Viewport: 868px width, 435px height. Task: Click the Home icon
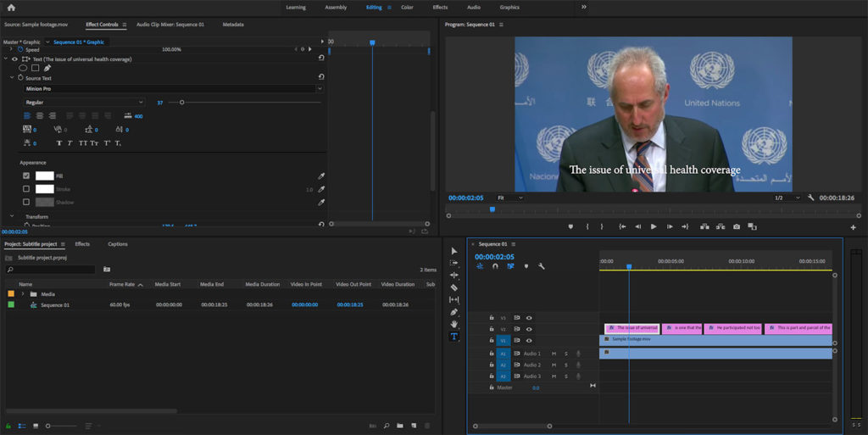click(x=11, y=7)
